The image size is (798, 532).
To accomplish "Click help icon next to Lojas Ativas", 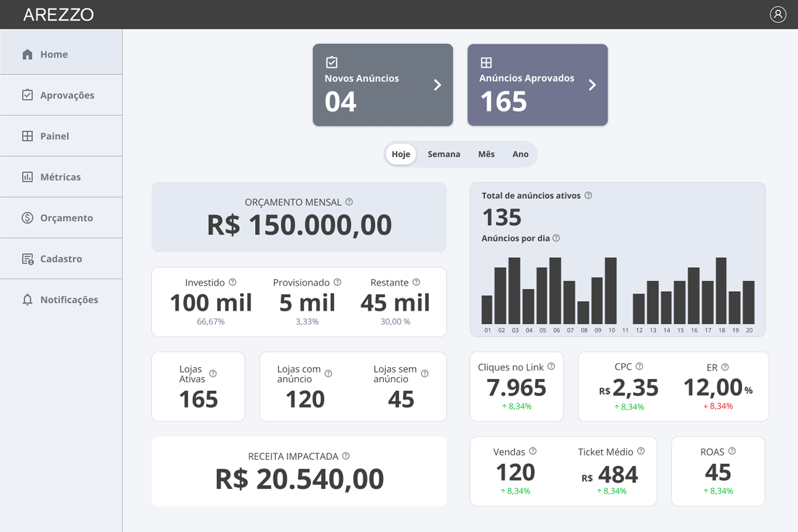I will [213, 373].
